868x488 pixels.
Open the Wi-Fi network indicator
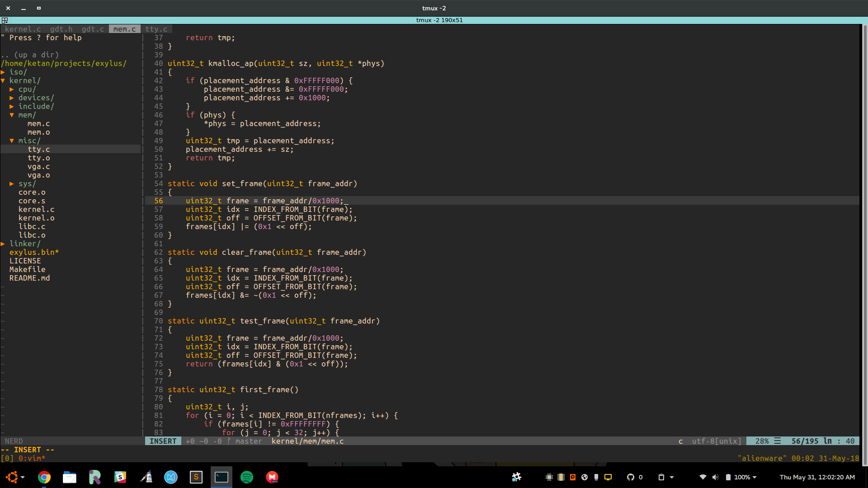[x=703, y=477]
